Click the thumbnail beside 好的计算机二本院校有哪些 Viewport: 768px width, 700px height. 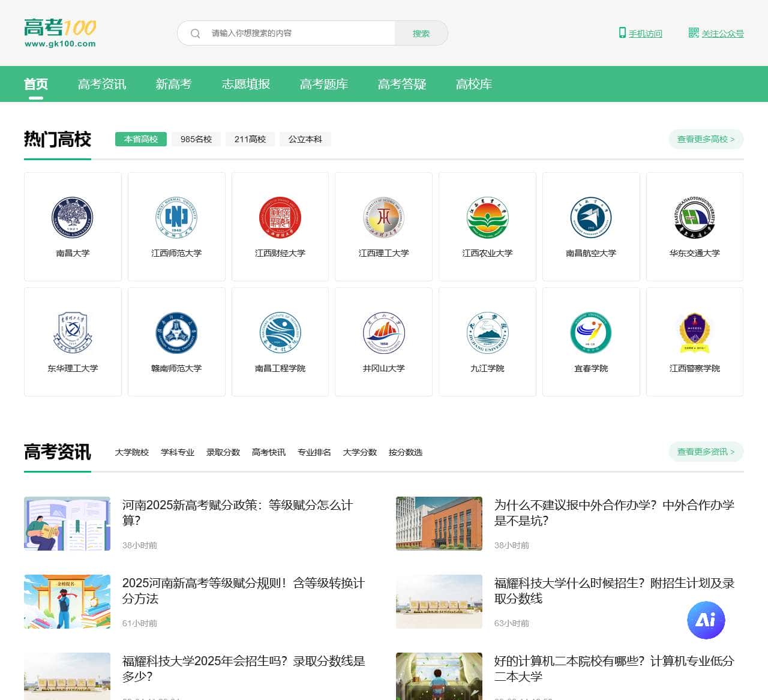[x=439, y=676]
